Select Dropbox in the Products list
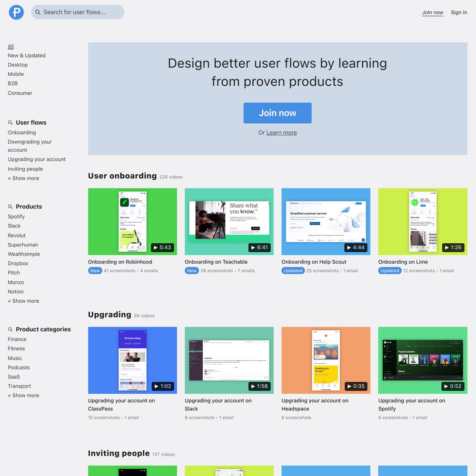The height and width of the screenshot is (476, 476). click(x=18, y=264)
